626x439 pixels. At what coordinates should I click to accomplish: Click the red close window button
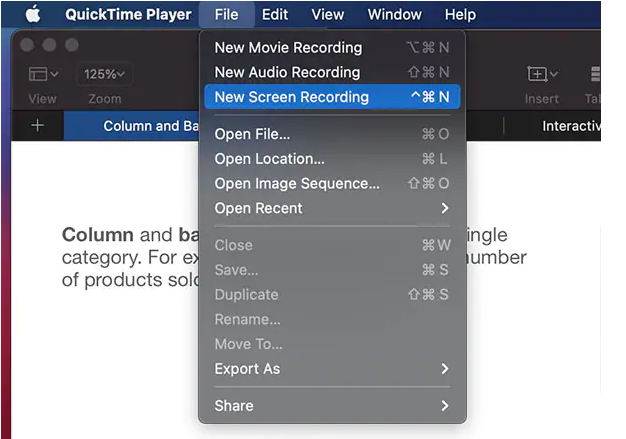[x=27, y=45]
